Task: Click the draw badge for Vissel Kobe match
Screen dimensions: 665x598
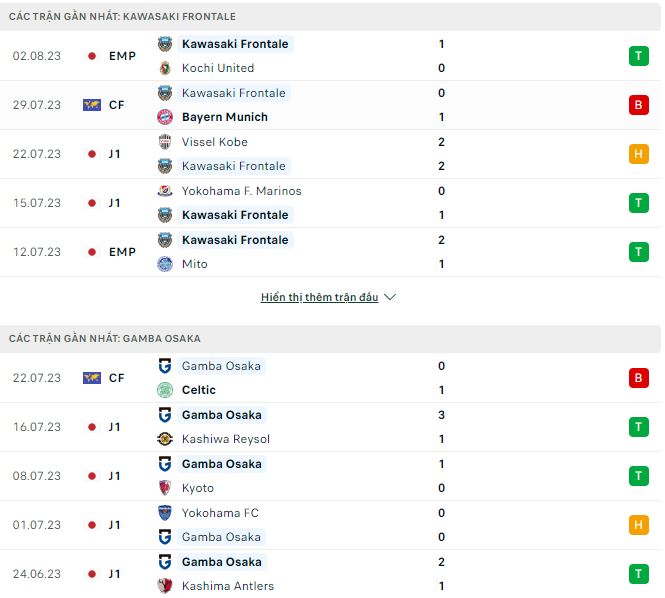Action: pyautogui.click(x=639, y=154)
